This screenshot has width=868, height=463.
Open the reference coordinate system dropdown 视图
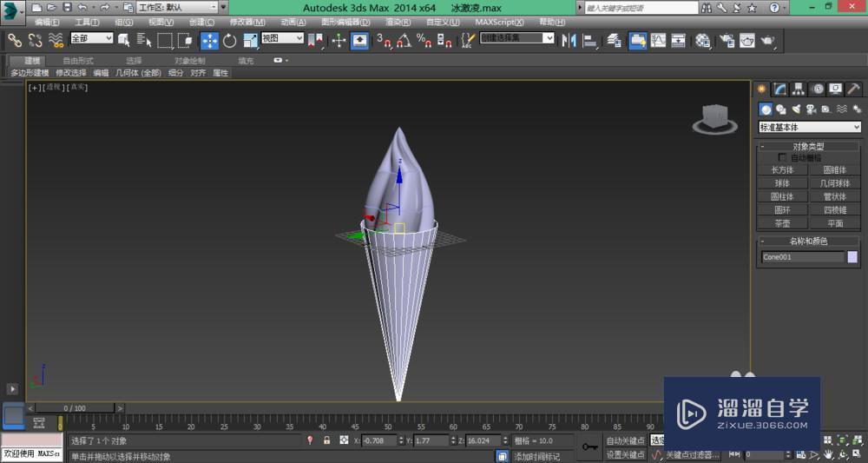point(282,38)
